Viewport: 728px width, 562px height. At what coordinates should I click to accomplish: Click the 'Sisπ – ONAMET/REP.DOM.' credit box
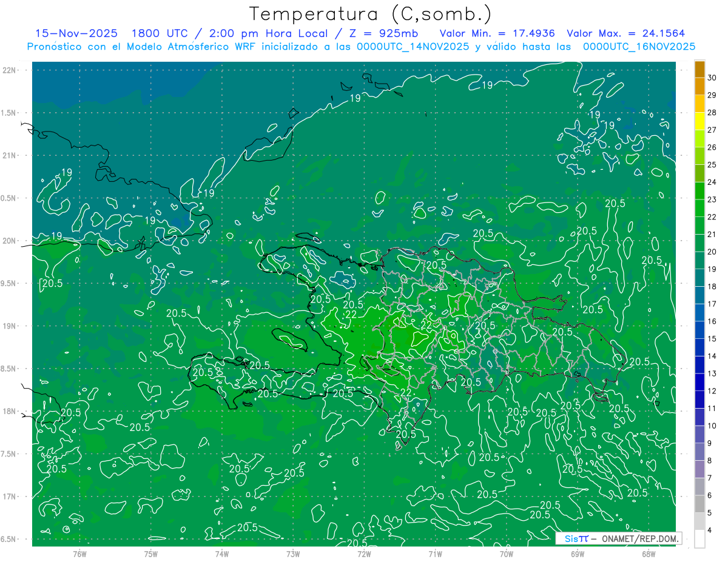619,538
